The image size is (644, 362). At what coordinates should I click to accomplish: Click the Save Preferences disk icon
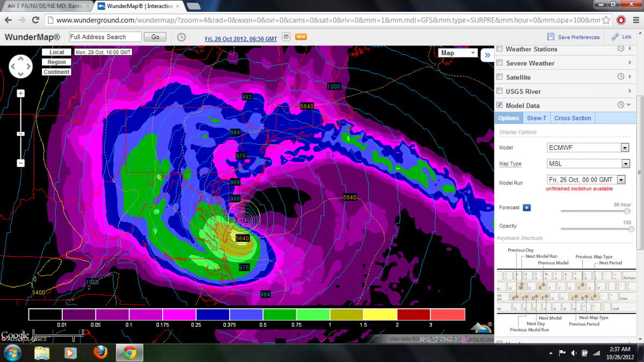coord(551,36)
